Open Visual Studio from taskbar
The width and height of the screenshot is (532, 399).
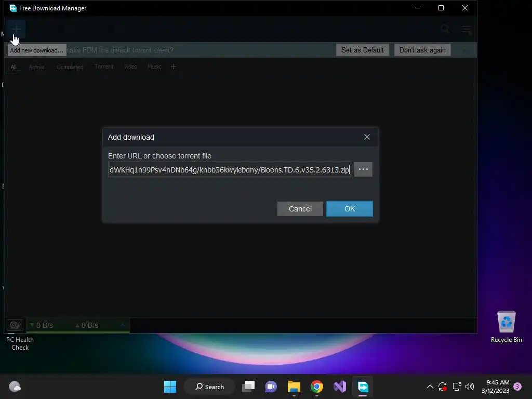coord(340,387)
